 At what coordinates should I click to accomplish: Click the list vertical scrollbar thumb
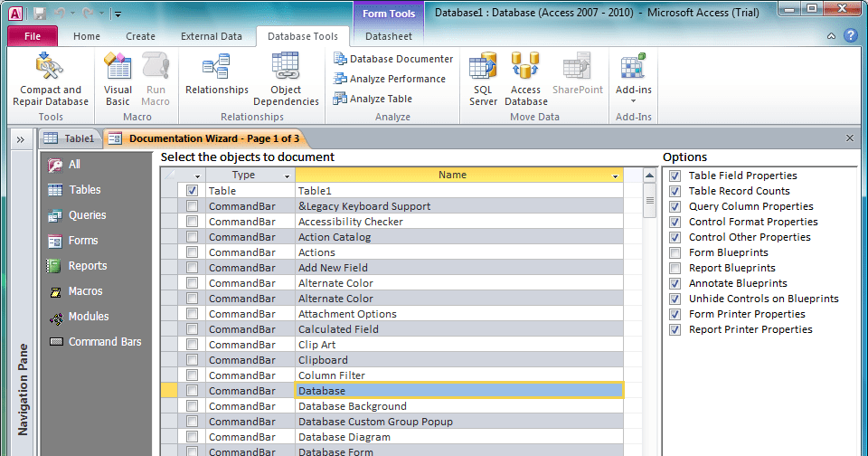click(649, 200)
